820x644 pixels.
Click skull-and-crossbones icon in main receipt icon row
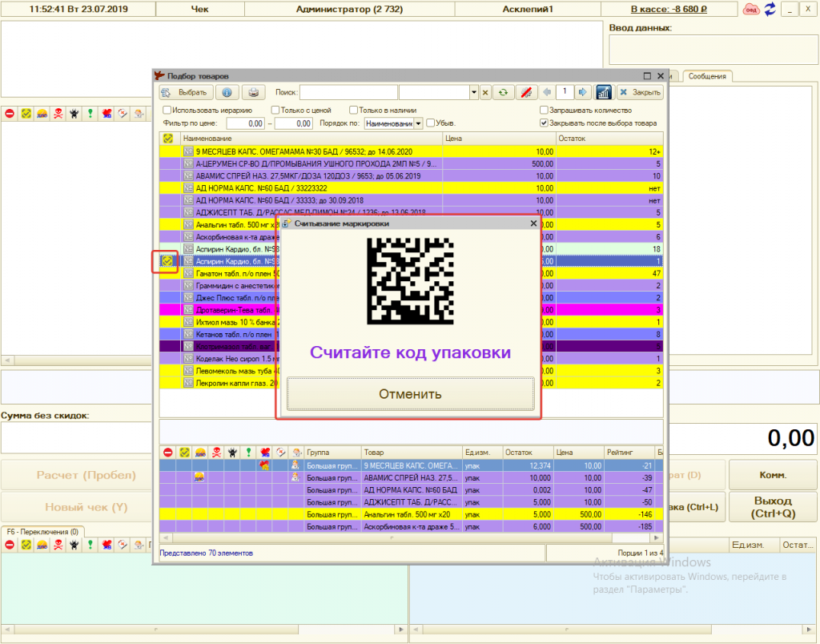tap(58, 114)
